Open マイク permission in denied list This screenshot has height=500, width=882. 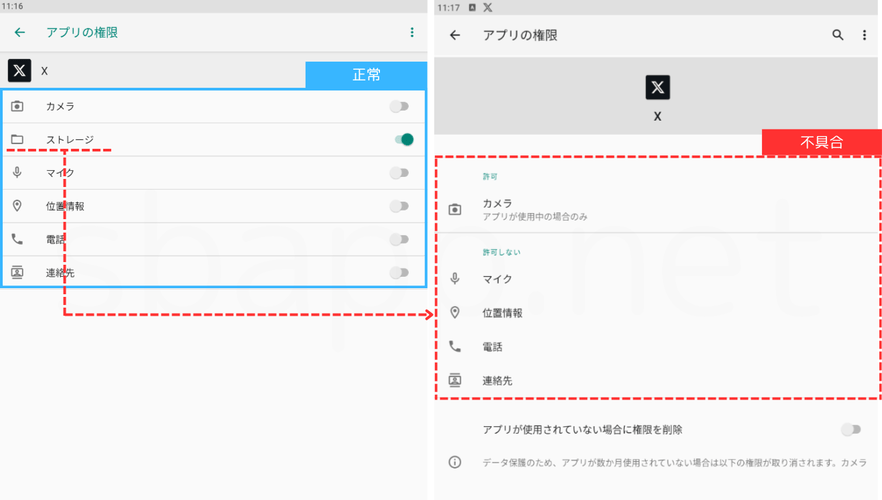coord(497,279)
